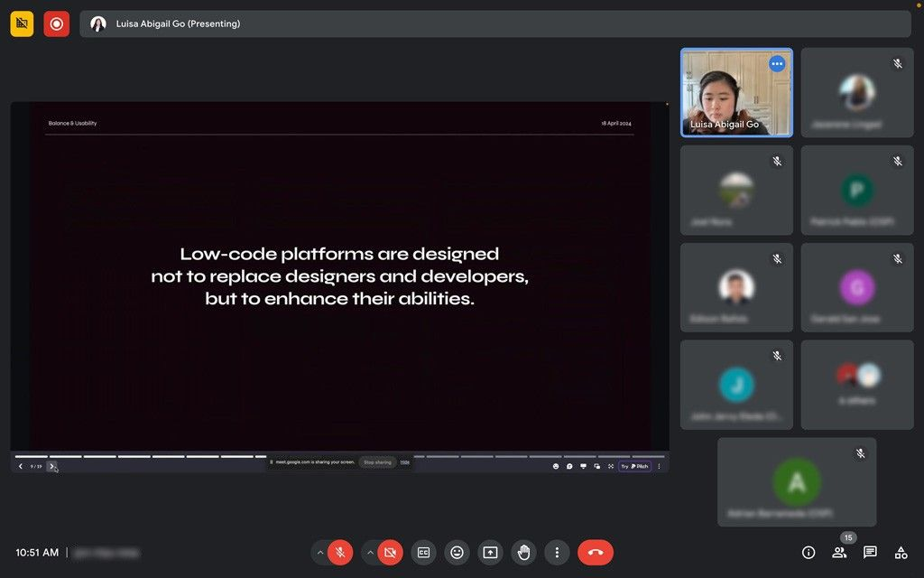Raise your hand in the meeting

(x=523, y=552)
